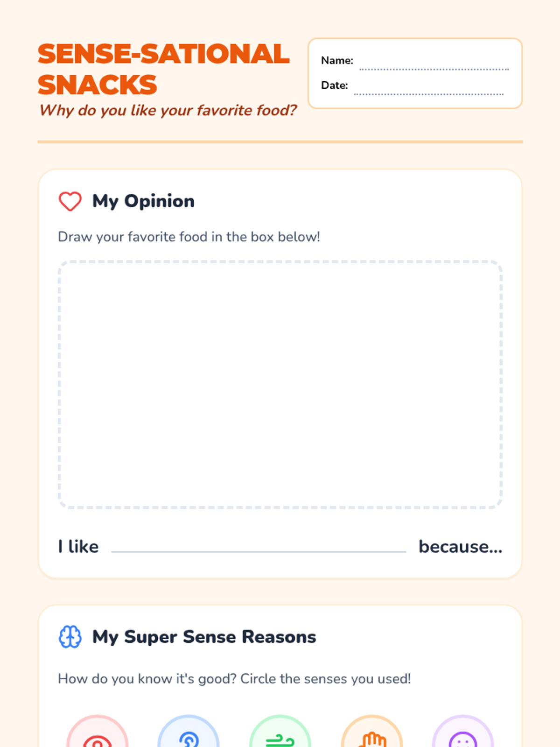Image resolution: width=560 pixels, height=747 pixels.
Task: Click the 'Date:' label
Action: (x=335, y=85)
